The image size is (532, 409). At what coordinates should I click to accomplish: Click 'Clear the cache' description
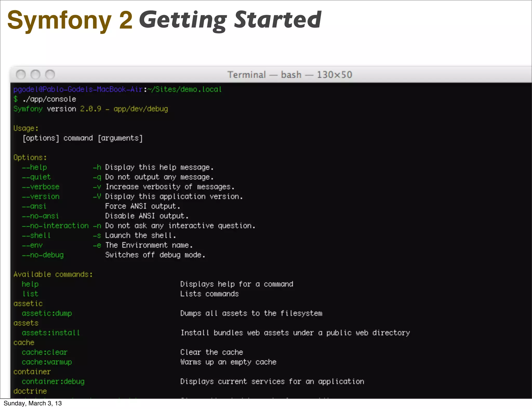[212, 352]
